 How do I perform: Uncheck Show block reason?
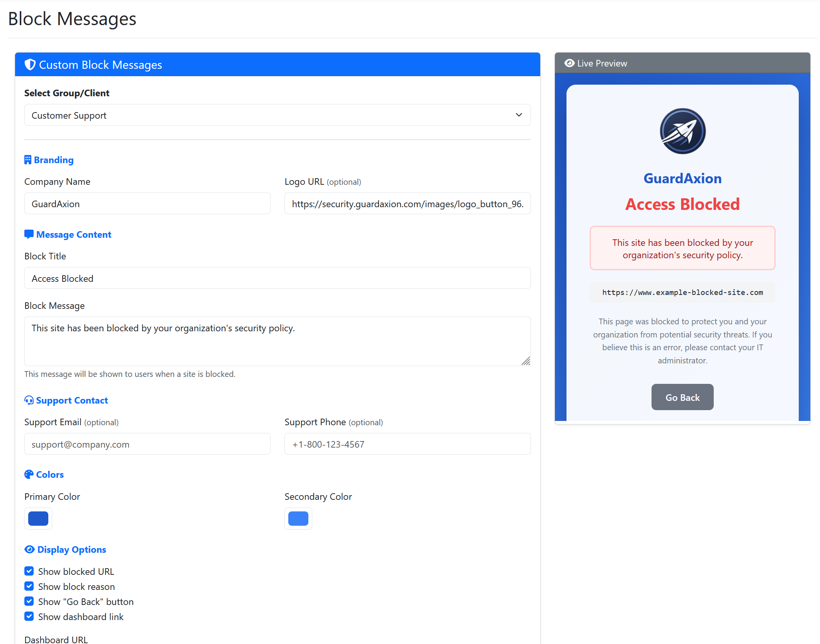coord(29,586)
